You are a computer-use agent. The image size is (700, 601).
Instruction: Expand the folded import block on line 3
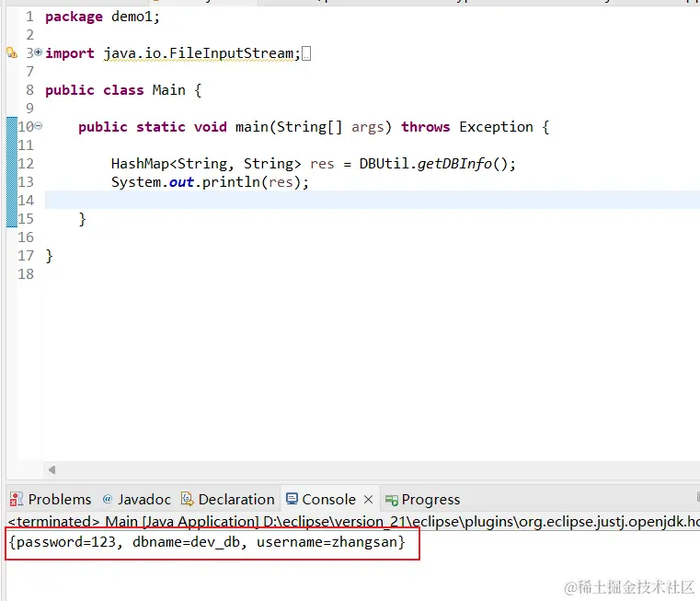pyautogui.click(x=39, y=52)
